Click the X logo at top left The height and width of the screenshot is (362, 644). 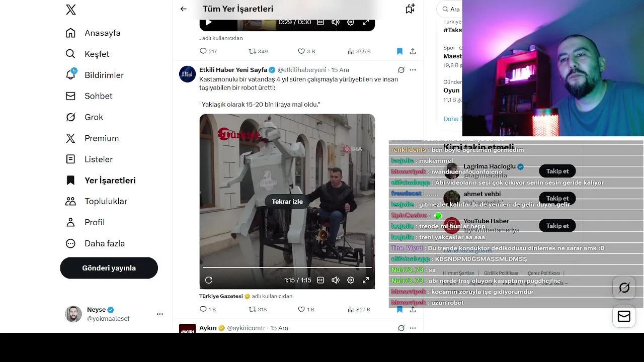(71, 9)
